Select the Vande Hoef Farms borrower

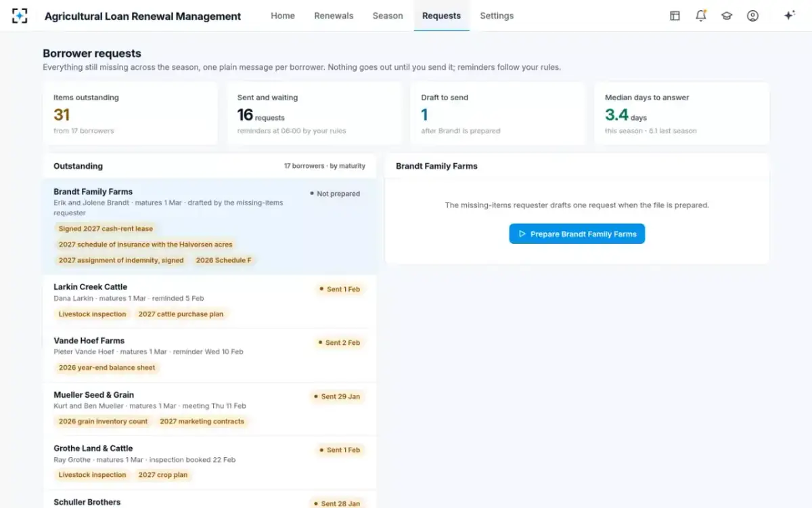coord(209,355)
